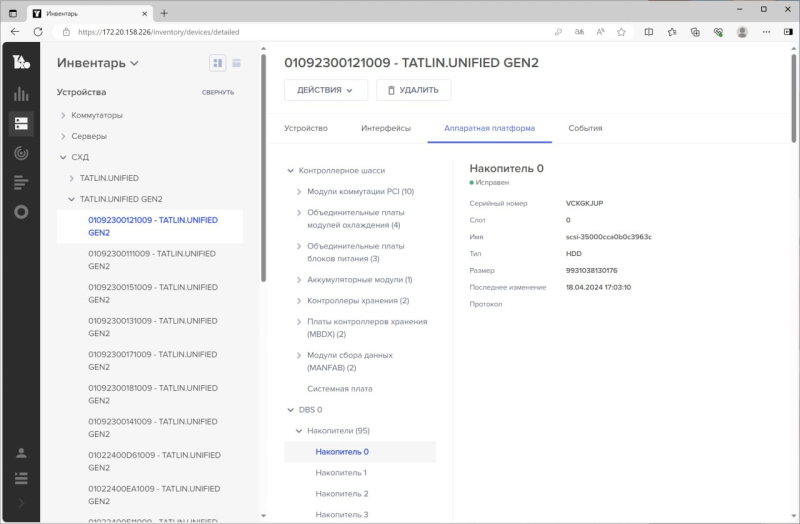This screenshot has height=524, width=800.
Task: Select the inventory devices sidebar icon
Action: [21, 123]
